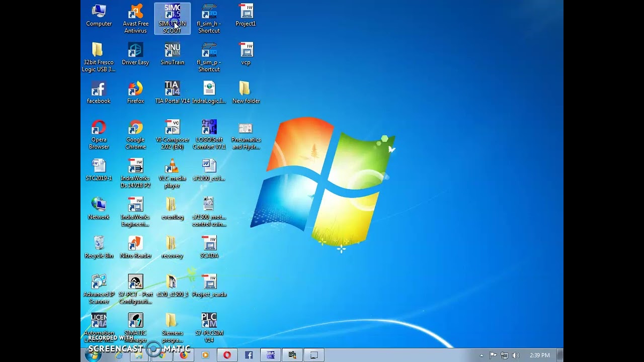644x362 pixels.
Task: Launch S7-PCT Port Configuration shortcut
Action: point(135,290)
